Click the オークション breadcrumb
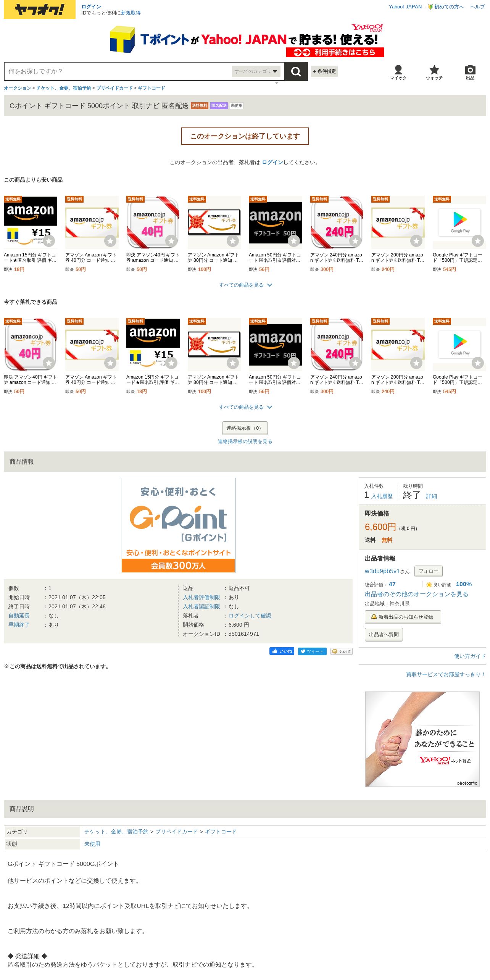The width and height of the screenshot is (490, 980). click(18, 88)
